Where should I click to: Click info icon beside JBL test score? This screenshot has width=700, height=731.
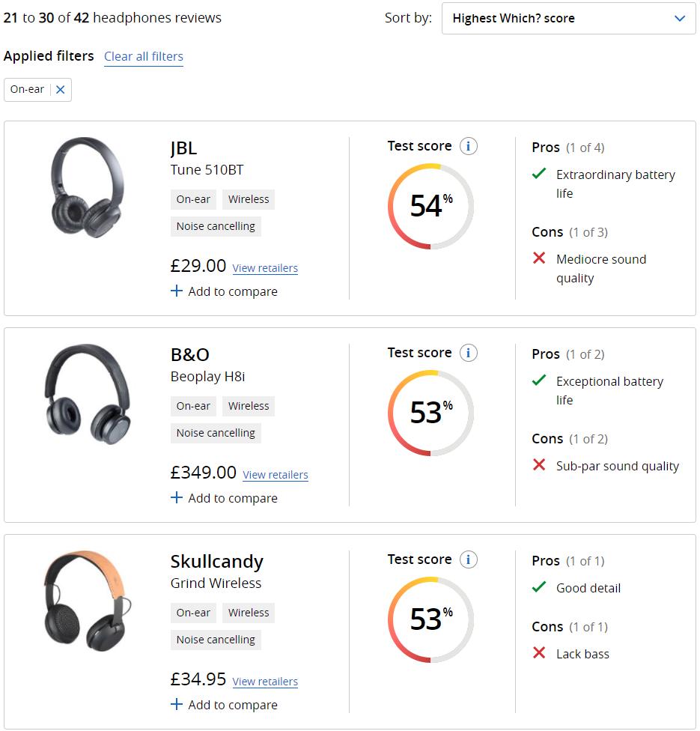469,146
